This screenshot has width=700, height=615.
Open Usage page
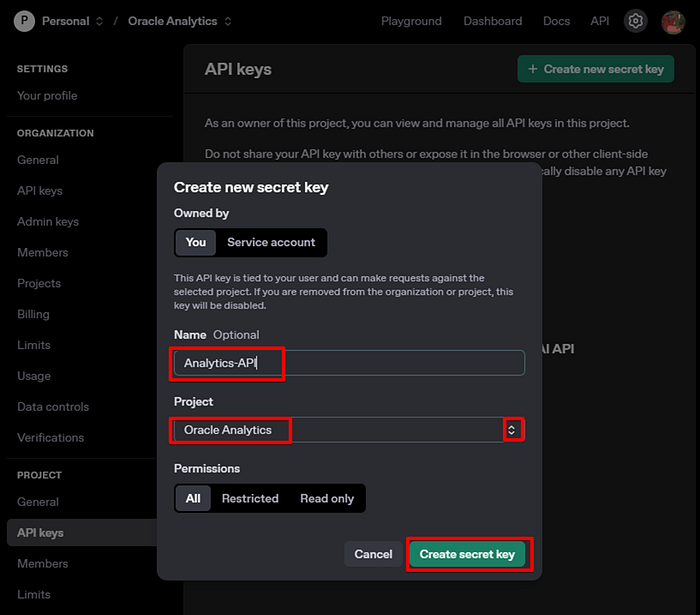tap(34, 376)
